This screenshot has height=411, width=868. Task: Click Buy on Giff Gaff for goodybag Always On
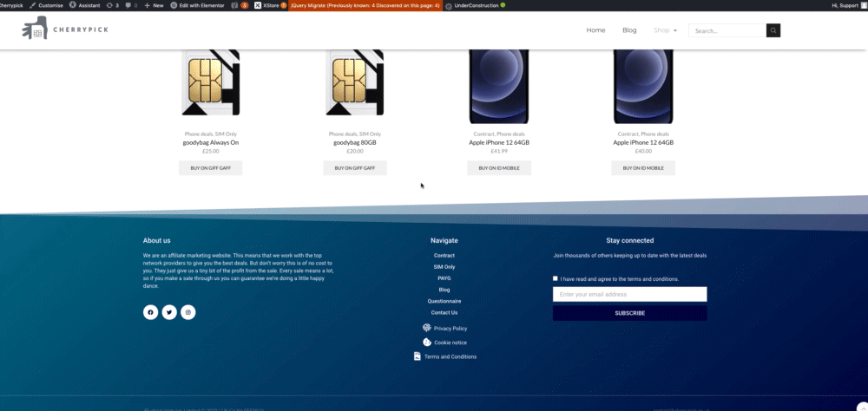pyautogui.click(x=210, y=168)
